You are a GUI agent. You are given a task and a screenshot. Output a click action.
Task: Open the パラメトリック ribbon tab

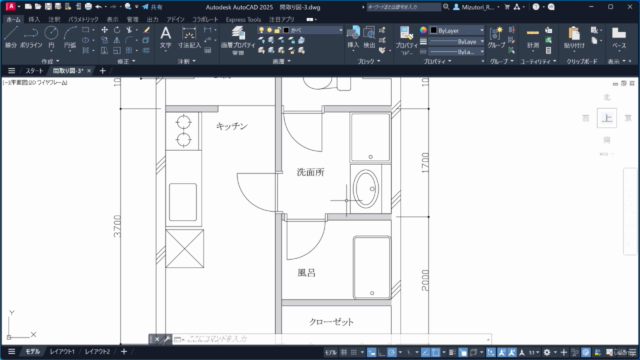[83, 19]
